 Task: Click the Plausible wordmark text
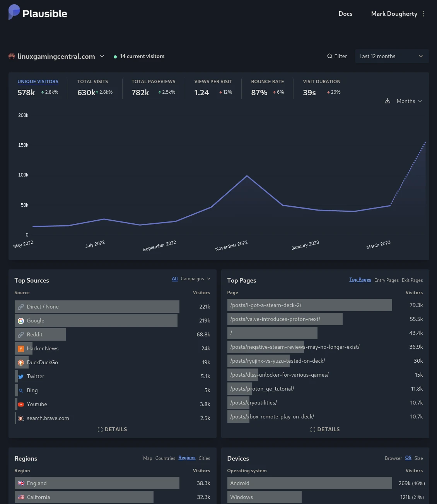(45, 14)
